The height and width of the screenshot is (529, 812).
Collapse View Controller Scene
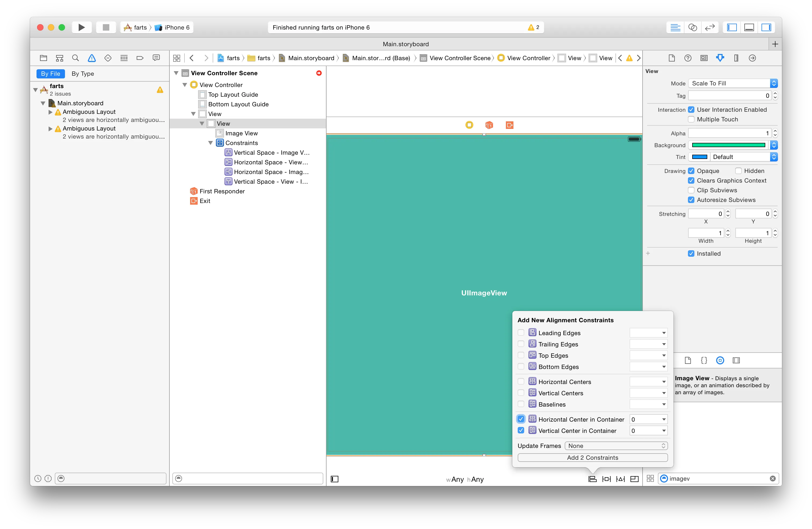point(176,73)
